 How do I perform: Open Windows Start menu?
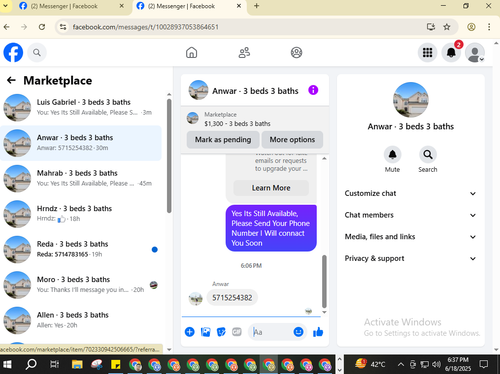pos(7,364)
